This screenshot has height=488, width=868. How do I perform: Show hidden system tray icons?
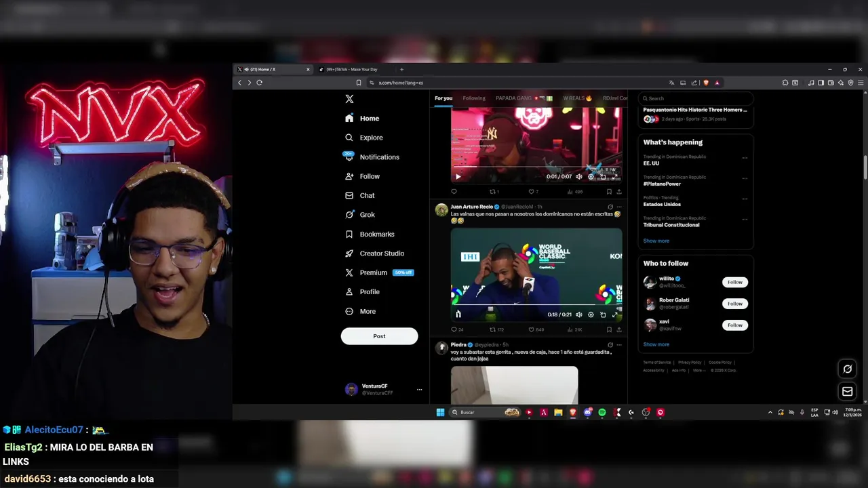pyautogui.click(x=770, y=412)
